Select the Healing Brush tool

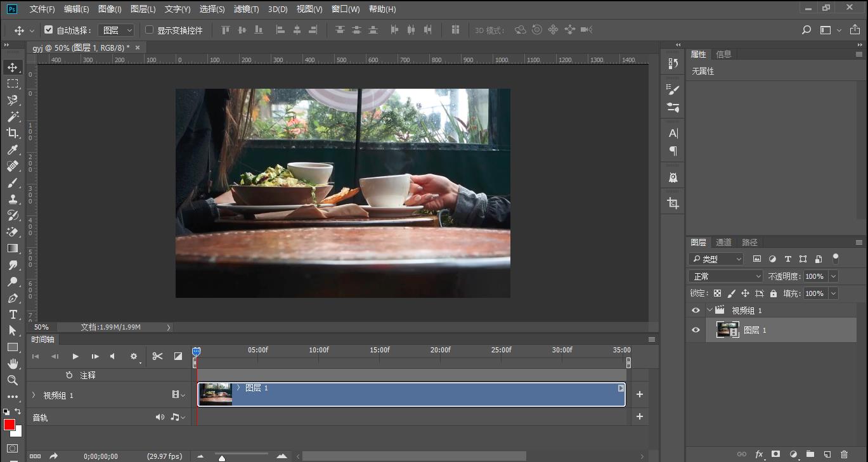click(x=13, y=166)
